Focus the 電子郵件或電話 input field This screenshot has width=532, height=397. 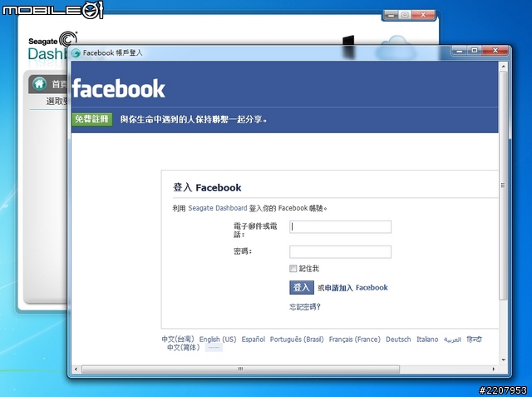340,227
